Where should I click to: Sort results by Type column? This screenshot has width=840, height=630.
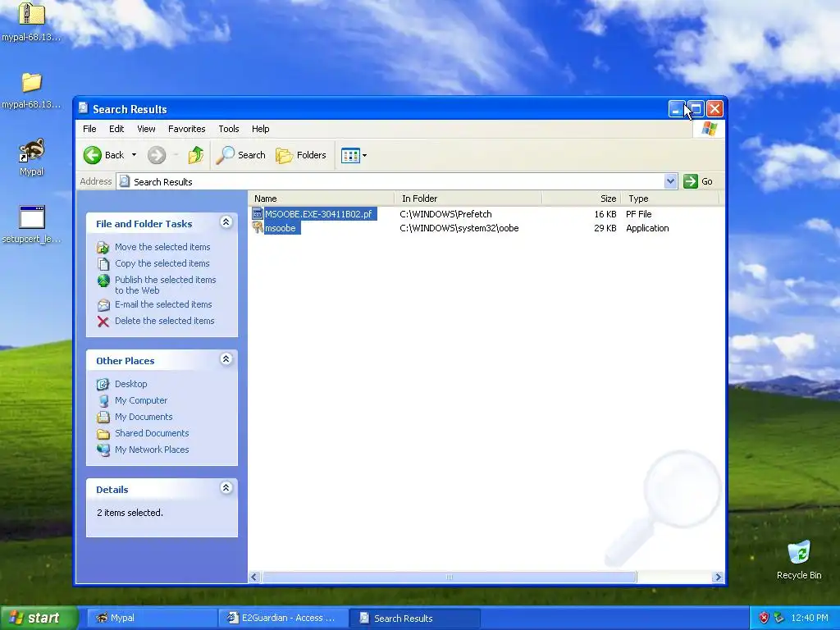point(669,199)
